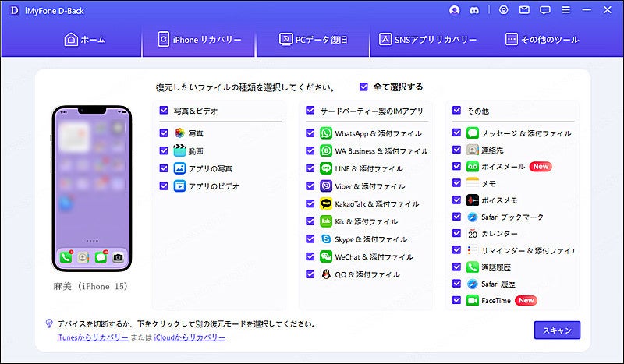The image size is (624, 364).
Task: Click the green LINE icon
Action: pyautogui.click(x=326, y=168)
